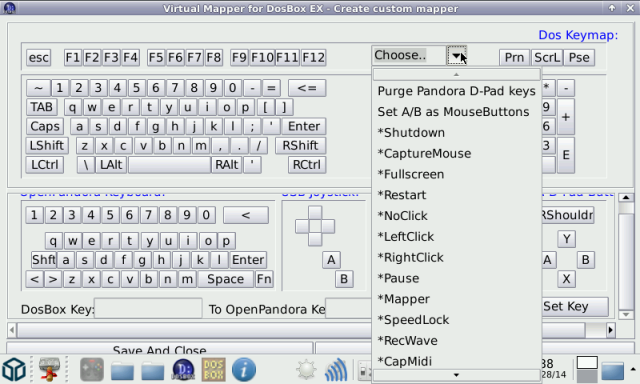Image resolution: width=640 pixels, height=384 pixels.
Task: Click the first folder icon in taskbar
Action: click(x=122, y=371)
